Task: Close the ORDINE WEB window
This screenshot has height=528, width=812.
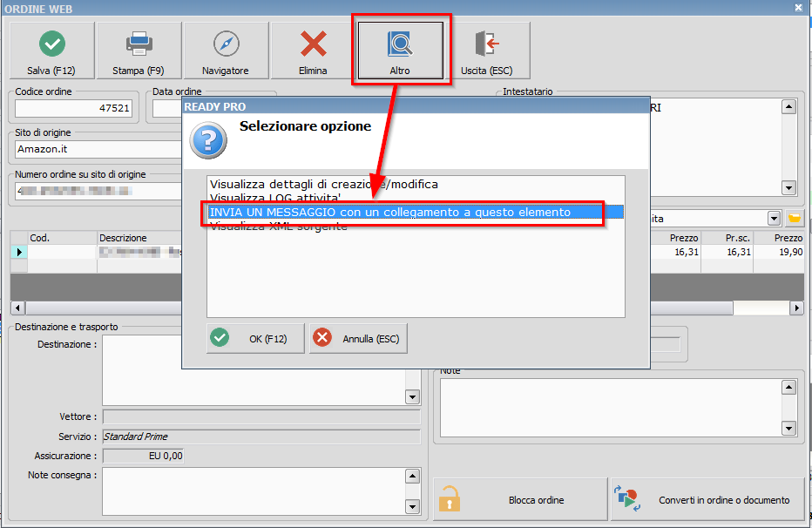Action: pos(798,7)
